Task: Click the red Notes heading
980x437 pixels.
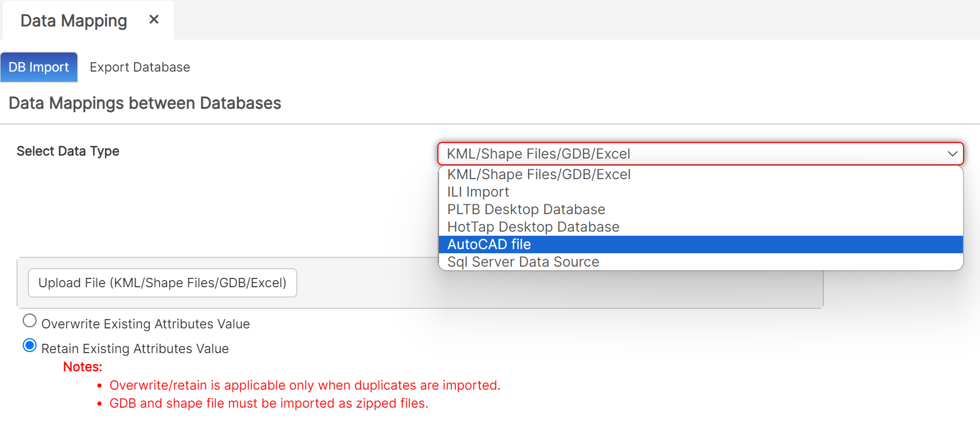Action: click(x=82, y=367)
